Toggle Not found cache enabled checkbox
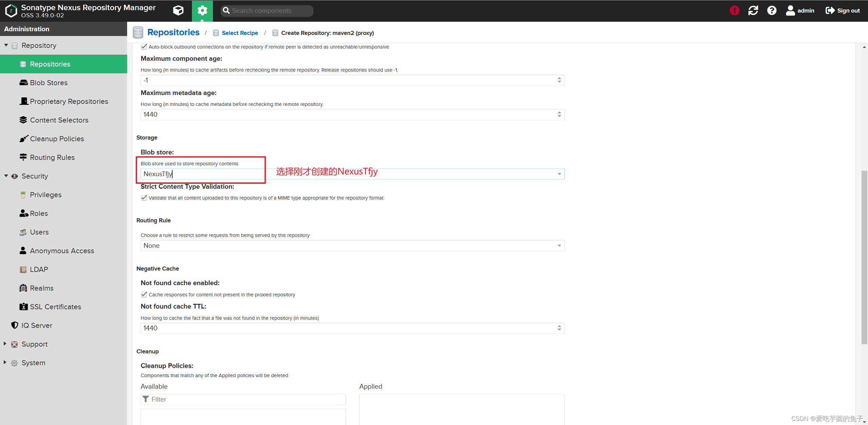 click(144, 295)
